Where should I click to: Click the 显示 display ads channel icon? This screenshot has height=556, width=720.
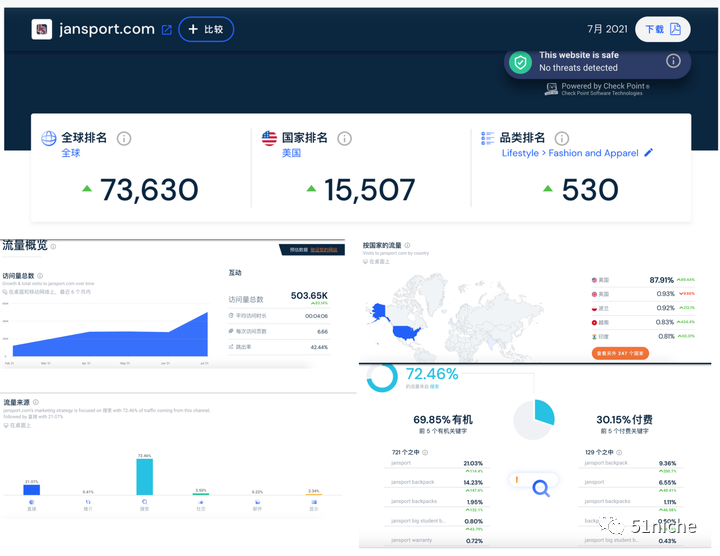point(314,502)
